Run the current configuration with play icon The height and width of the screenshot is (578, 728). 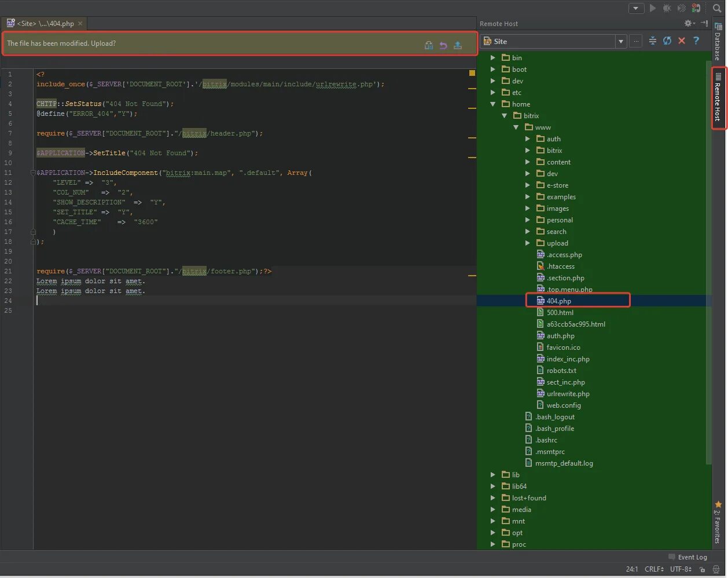(x=653, y=8)
